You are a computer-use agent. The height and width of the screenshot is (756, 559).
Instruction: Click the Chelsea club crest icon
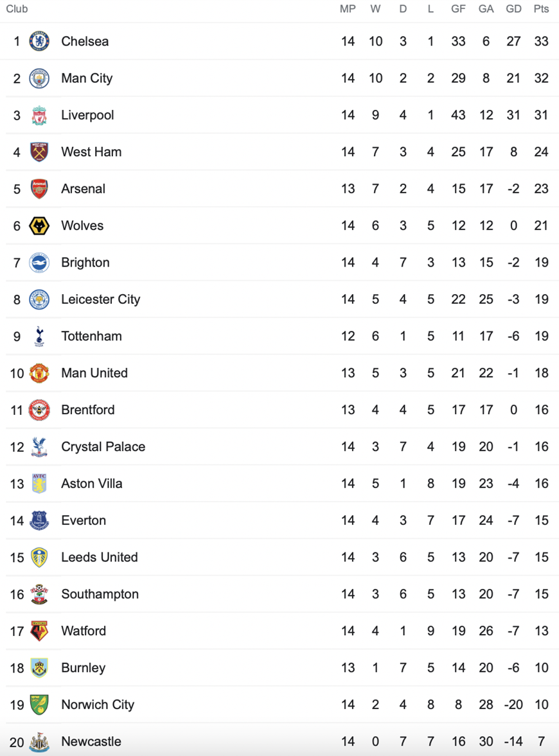point(39,41)
